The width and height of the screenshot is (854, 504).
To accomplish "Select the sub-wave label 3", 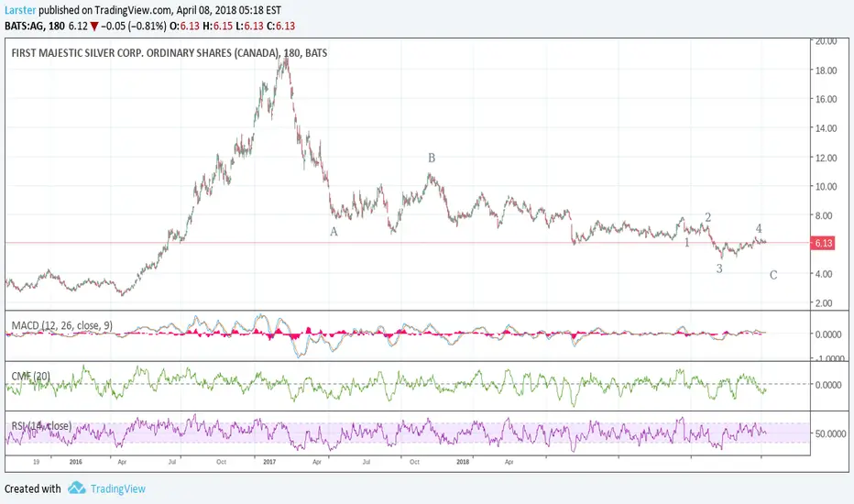I will (719, 268).
